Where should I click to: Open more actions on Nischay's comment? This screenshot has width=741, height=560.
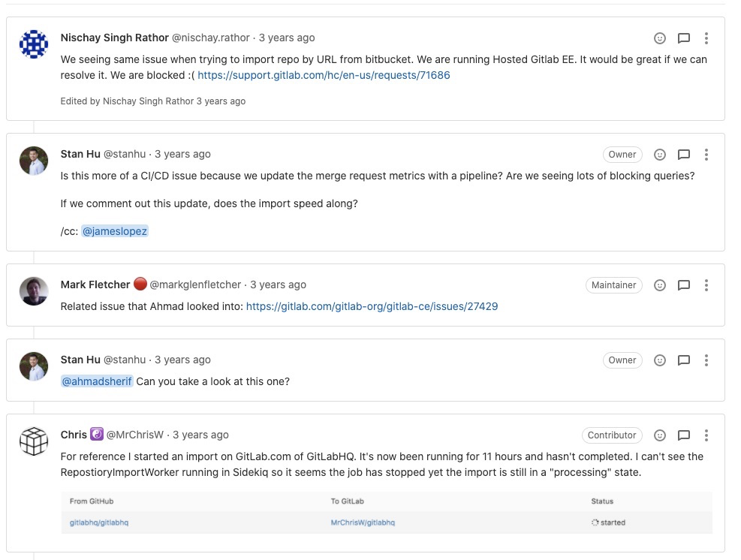[706, 38]
